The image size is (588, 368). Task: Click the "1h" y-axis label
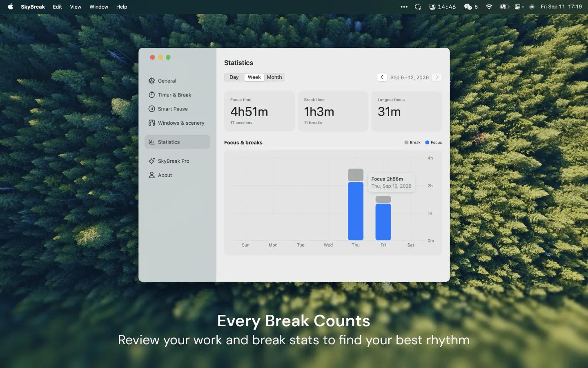(430, 213)
